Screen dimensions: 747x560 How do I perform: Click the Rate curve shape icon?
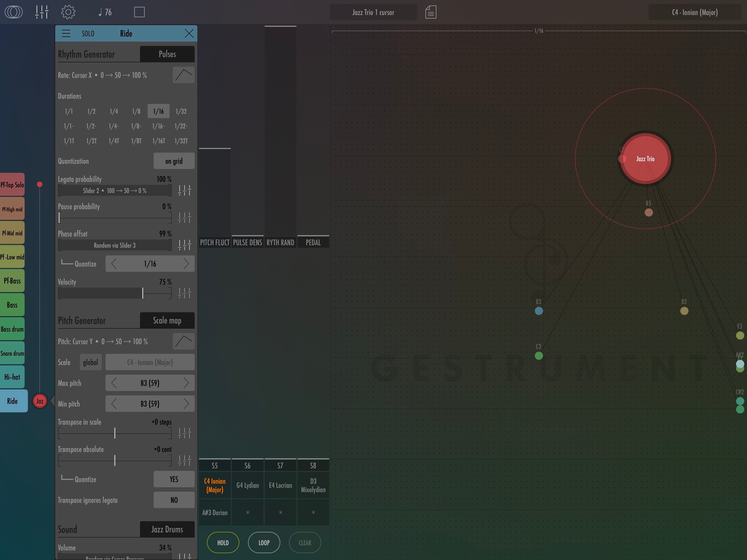[x=183, y=75]
